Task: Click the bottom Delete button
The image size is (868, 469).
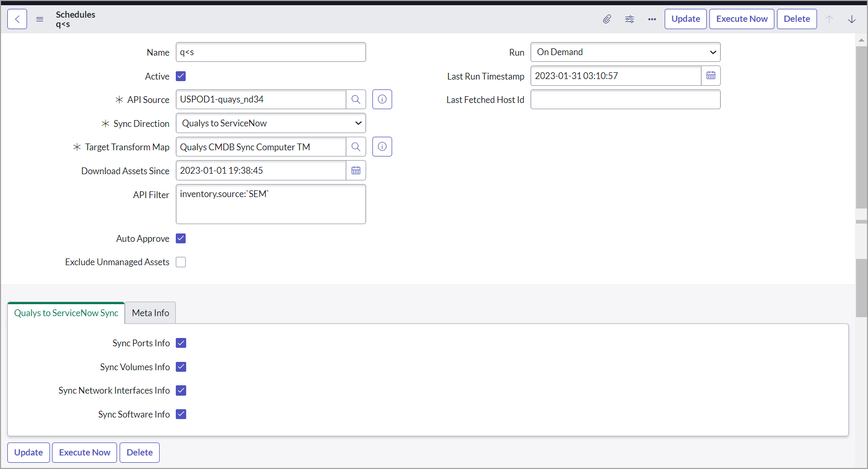Action: point(139,452)
